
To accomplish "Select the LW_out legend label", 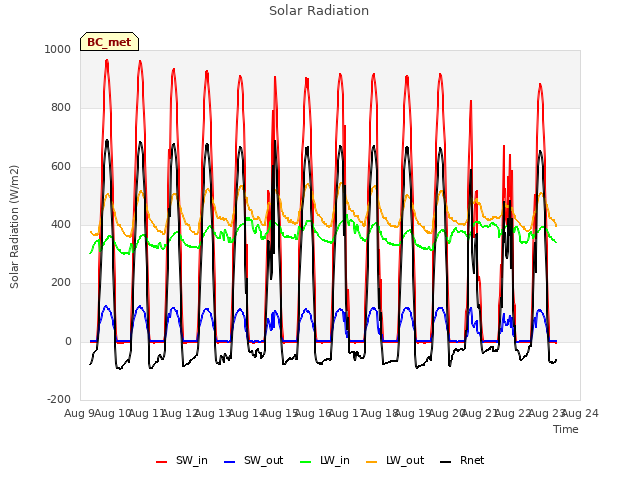I will click(405, 460).
